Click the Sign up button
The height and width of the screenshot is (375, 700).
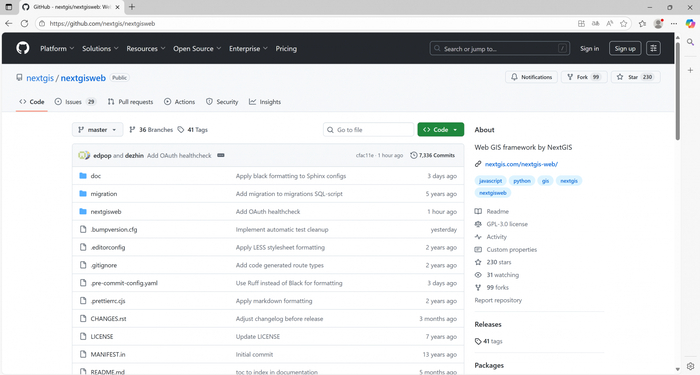(x=625, y=48)
